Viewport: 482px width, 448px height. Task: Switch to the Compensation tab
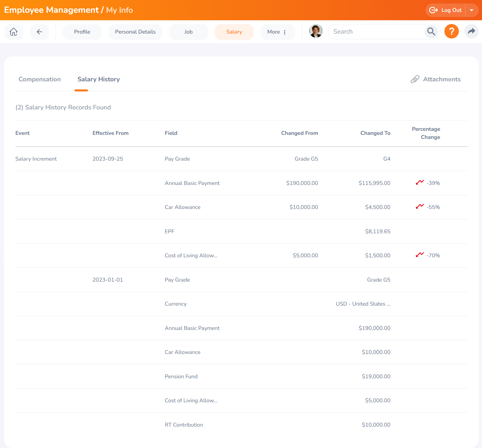pos(40,79)
